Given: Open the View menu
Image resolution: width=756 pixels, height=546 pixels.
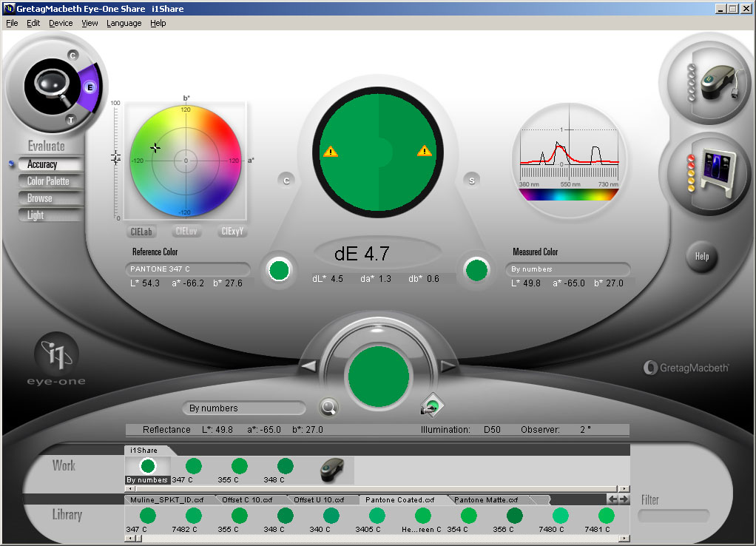Looking at the screenshot, I should [90, 23].
